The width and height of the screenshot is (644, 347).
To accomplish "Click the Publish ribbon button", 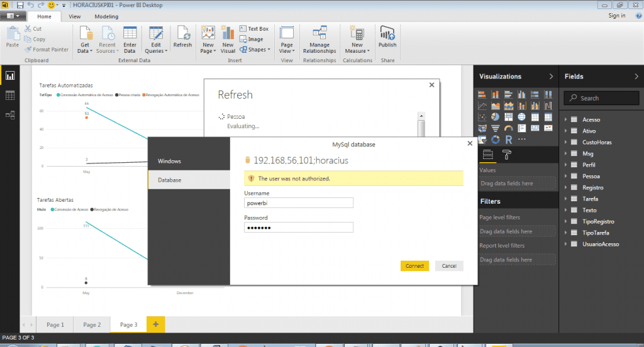I will point(387,37).
